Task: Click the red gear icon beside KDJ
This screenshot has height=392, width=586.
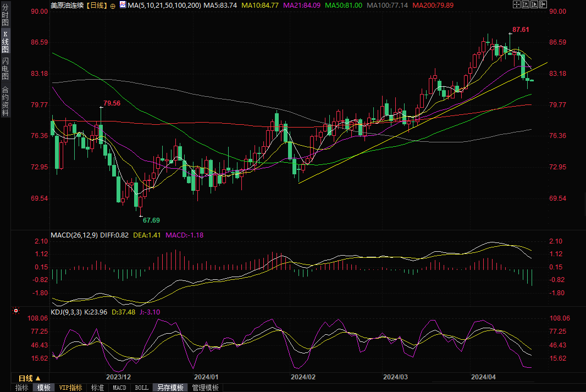Action: point(16,312)
